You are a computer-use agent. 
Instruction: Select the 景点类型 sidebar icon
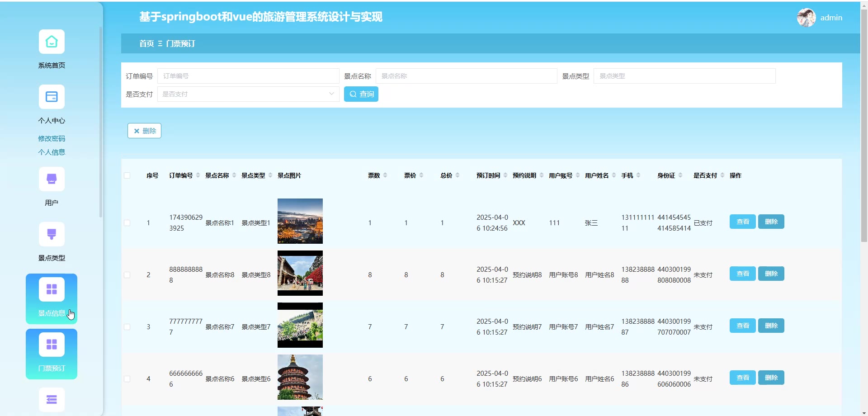tap(52, 235)
